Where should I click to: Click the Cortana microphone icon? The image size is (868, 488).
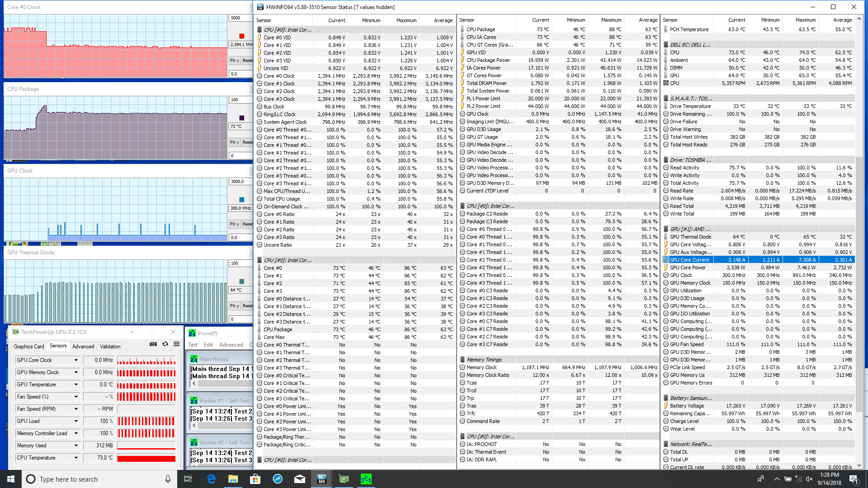pyautogui.click(x=168, y=479)
